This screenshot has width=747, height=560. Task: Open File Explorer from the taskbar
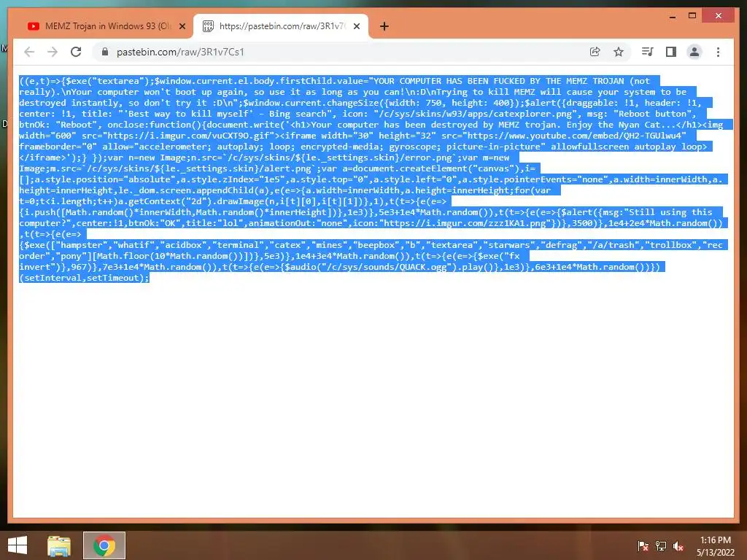(x=59, y=545)
